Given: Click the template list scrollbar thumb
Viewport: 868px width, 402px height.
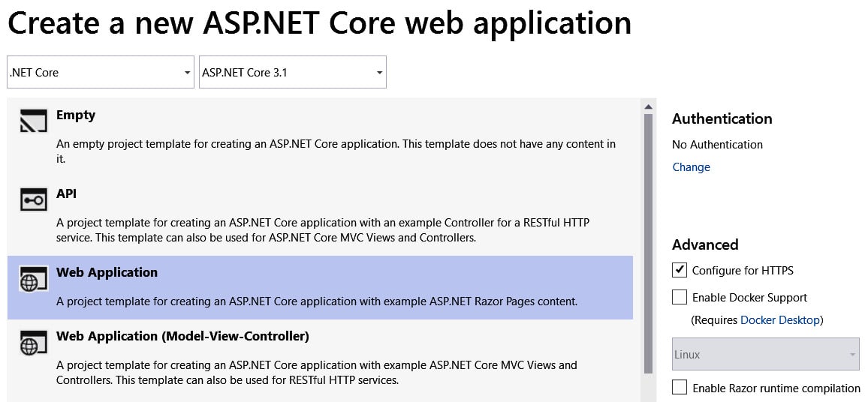Looking at the screenshot, I should click(x=648, y=243).
